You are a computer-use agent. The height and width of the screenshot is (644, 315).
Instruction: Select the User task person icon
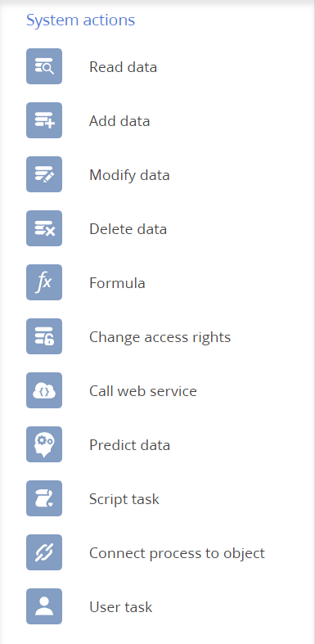44,606
